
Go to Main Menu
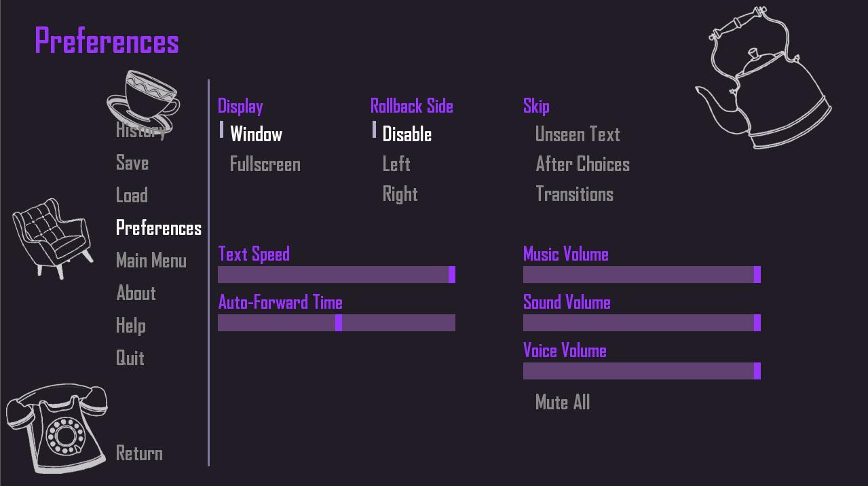tap(151, 261)
